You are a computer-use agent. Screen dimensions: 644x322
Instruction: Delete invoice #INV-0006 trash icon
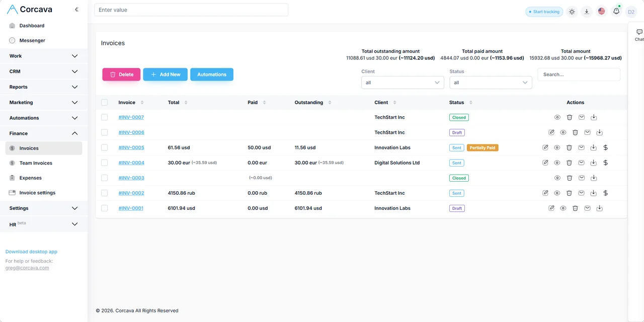click(576, 132)
